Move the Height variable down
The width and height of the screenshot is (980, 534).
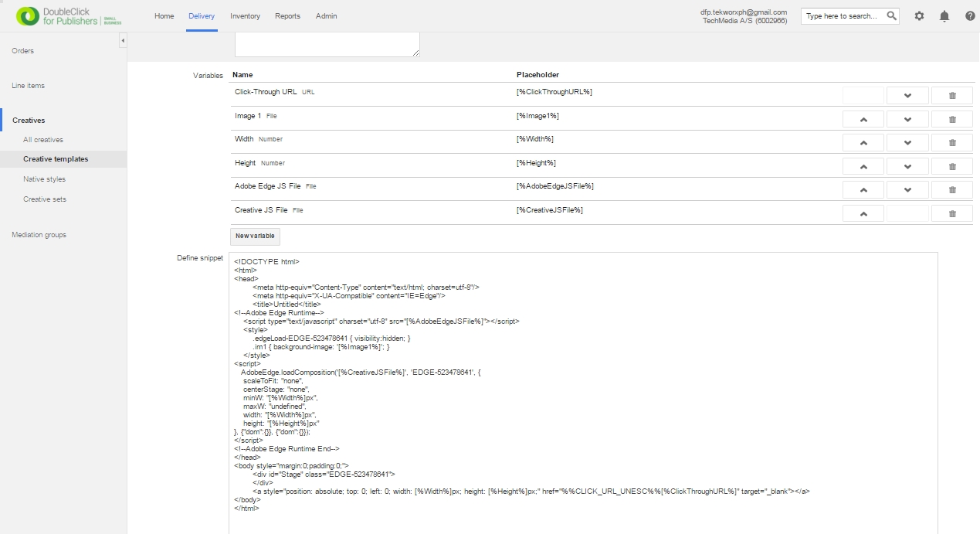pos(907,166)
